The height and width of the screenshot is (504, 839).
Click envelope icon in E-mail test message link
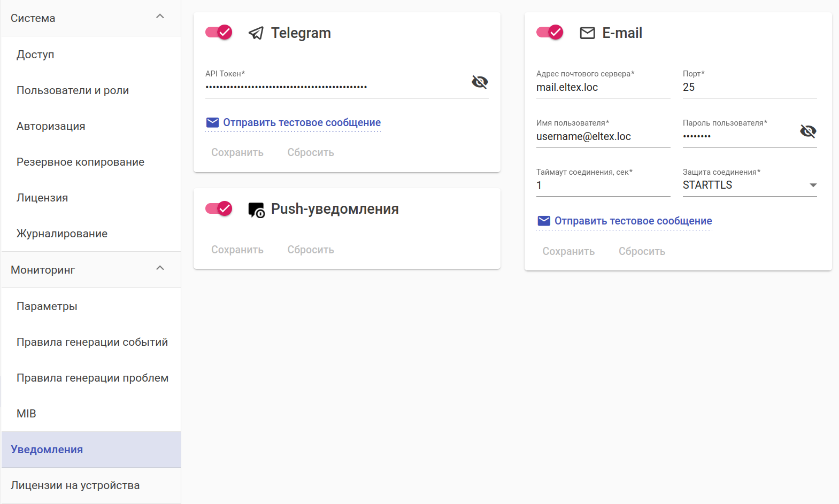click(544, 221)
